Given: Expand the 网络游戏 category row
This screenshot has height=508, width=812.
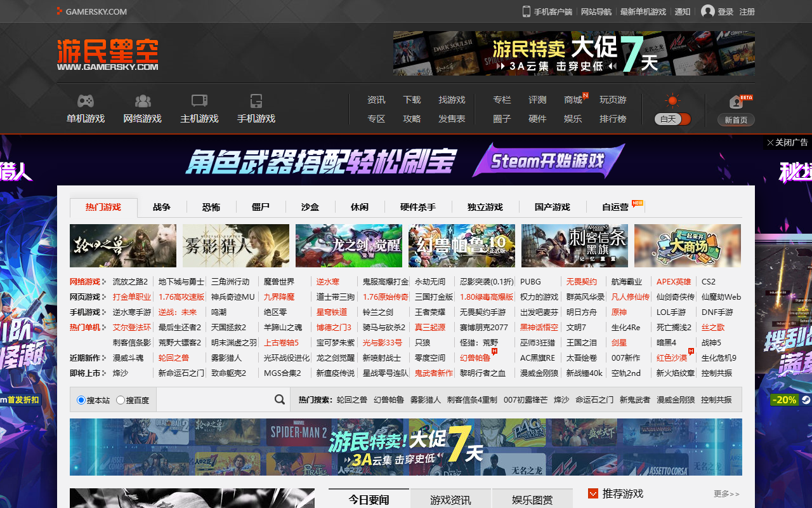Looking at the screenshot, I should point(88,281).
